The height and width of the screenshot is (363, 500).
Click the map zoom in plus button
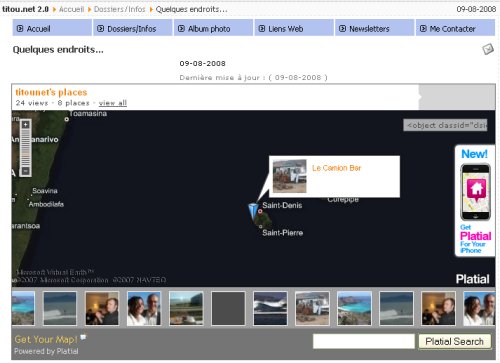click(26, 125)
